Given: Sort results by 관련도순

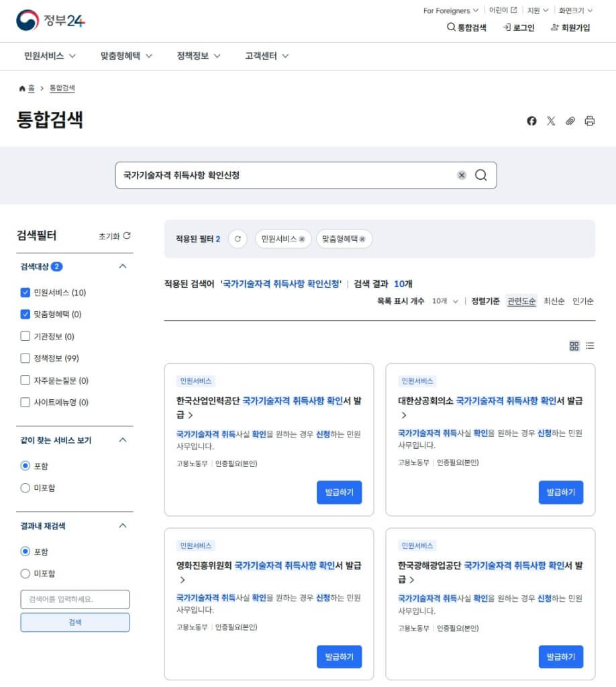Looking at the screenshot, I should click(x=521, y=301).
